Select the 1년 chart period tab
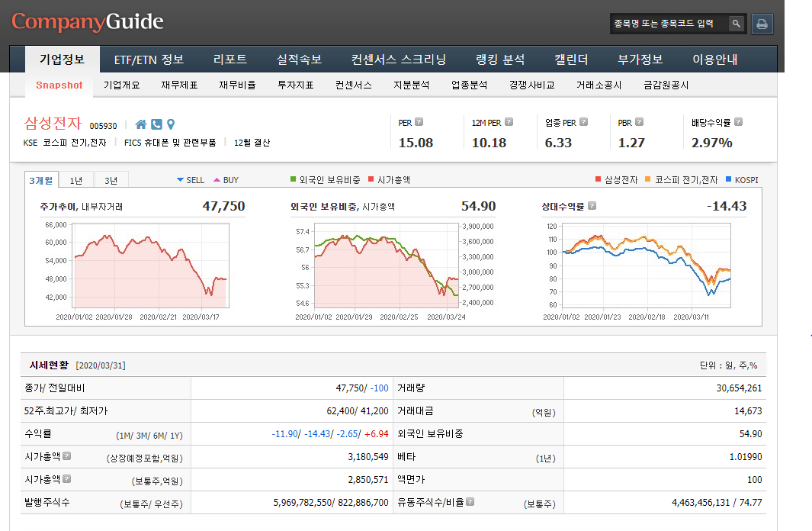This screenshot has height=531, width=812. click(x=76, y=180)
